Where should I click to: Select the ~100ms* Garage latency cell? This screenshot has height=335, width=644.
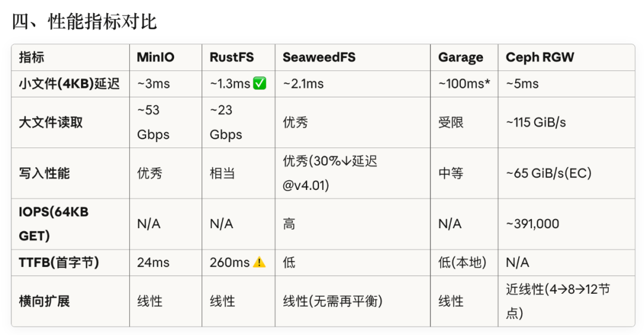pyautogui.click(x=464, y=84)
